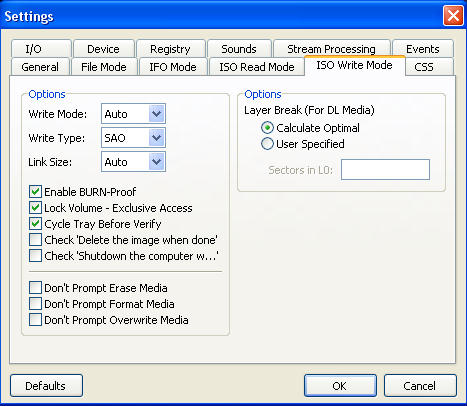This screenshot has height=406, width=467.
Task: Go to the General tab
Action: click(40, 67)
